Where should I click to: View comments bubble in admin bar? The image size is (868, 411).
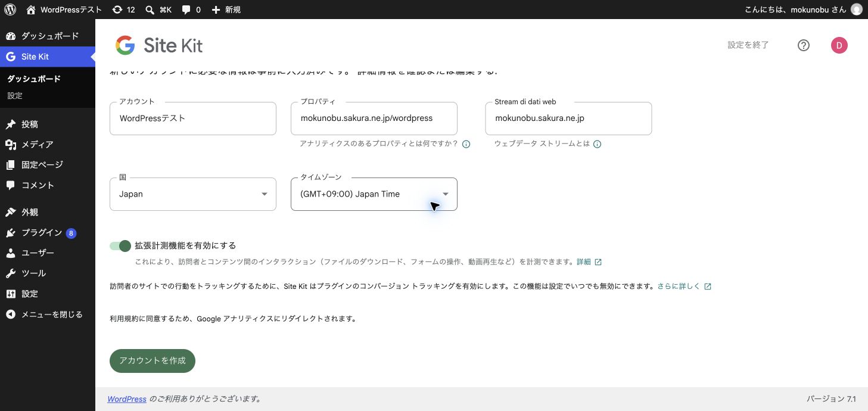[191, 10]
